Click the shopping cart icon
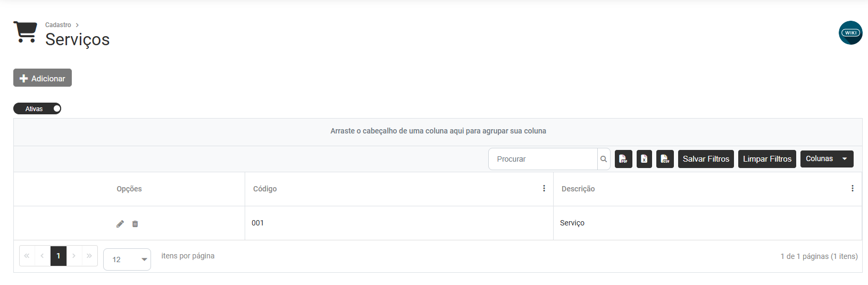This screenshot has width=868, height=285. pos(25,32)
